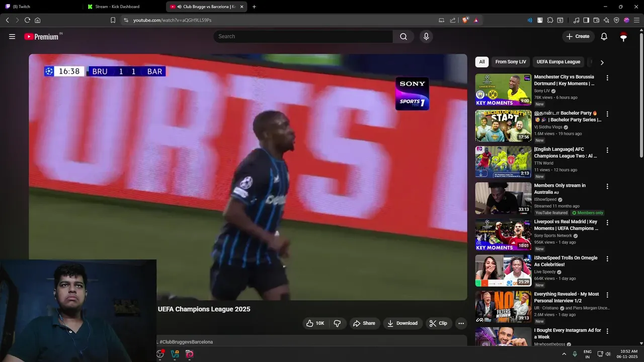The height and width of the screenshot is (362, 644).
Task: Open Liverpool vs Real Madrid thumbnail
Action: 503,234
